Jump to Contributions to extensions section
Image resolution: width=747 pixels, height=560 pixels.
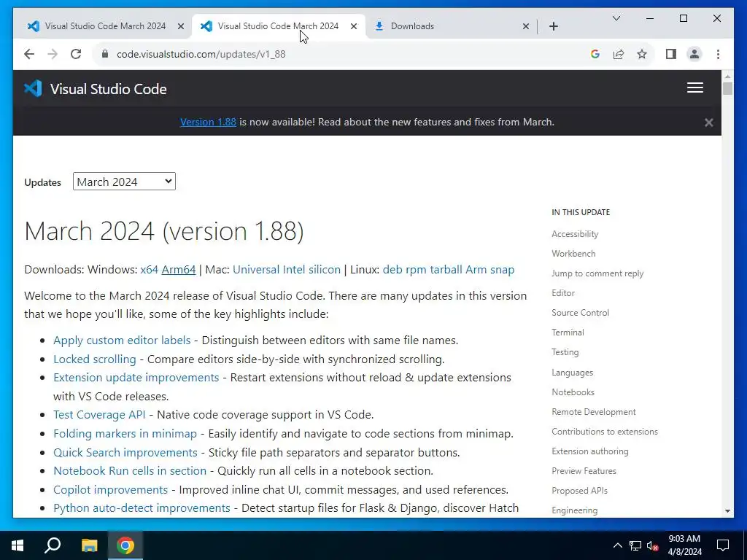[605, 432]
